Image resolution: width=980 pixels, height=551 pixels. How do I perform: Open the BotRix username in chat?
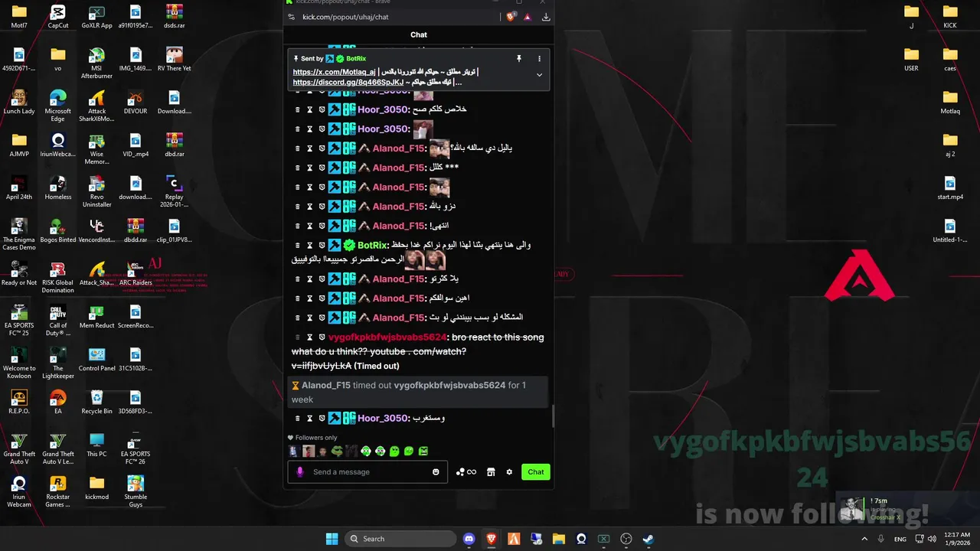(x=371, y=246)
